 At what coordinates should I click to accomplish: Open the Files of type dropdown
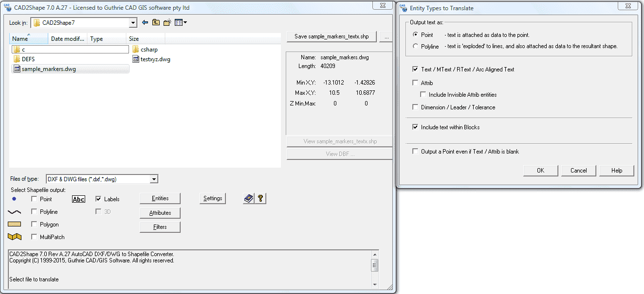pos(154,179)
